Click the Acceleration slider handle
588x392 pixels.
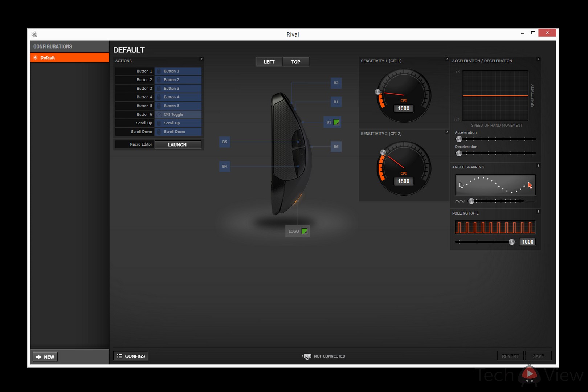(x=459, y=139)
